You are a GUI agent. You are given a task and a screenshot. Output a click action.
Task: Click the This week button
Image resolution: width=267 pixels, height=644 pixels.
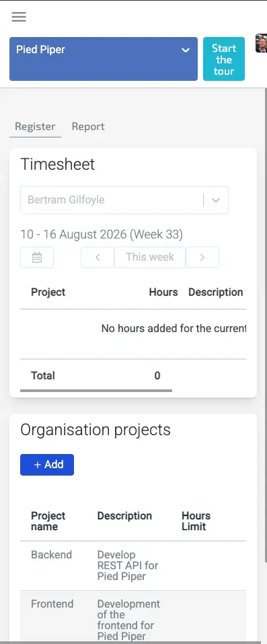pos(150,257)
